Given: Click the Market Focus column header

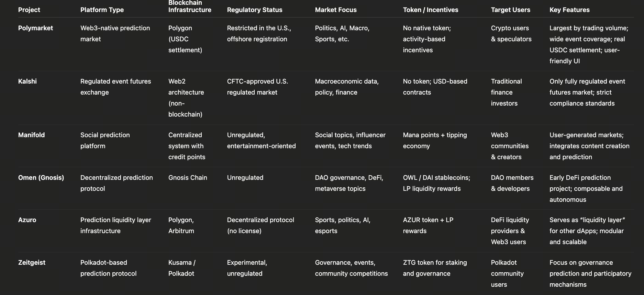Looking at the screenshot, I should [336, 10].
